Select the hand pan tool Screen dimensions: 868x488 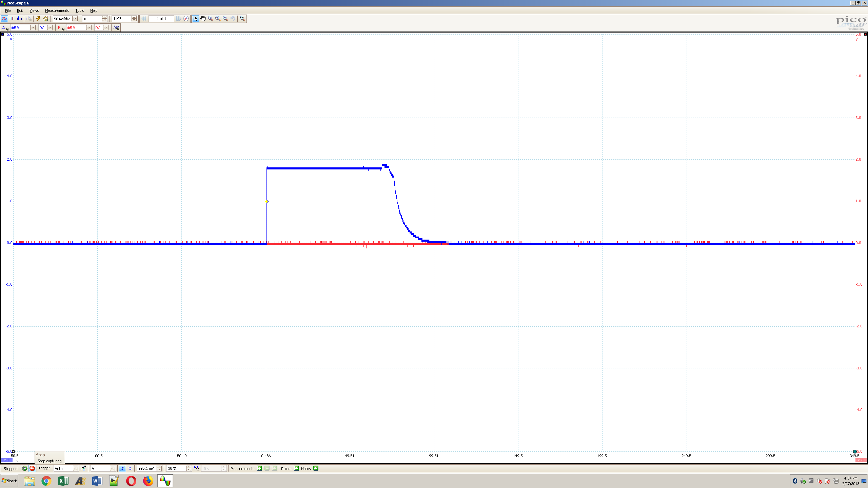coord(203,19)
